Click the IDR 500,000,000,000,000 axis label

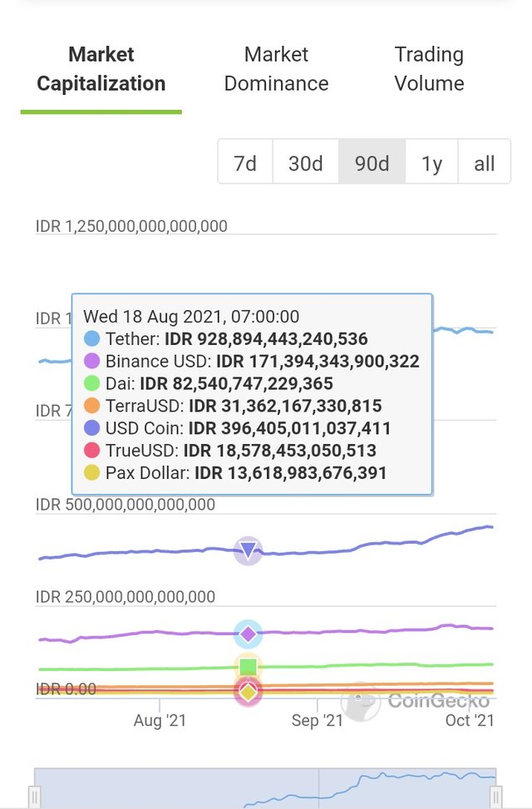click(x=126, y=504)
